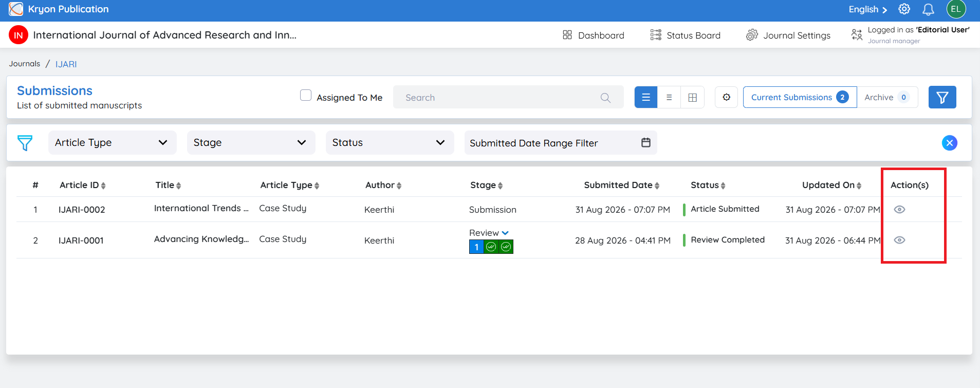
Task: Click the Review Completed status text
Action: coord(728,239)
